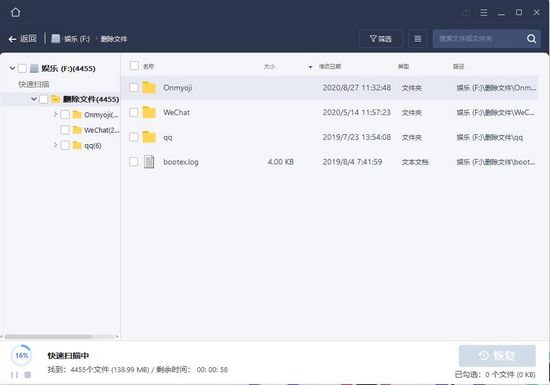Click Onmyoji folder icon in list
Image resolution: width=550 pixels, height=385 pixels.
point(149,87)
